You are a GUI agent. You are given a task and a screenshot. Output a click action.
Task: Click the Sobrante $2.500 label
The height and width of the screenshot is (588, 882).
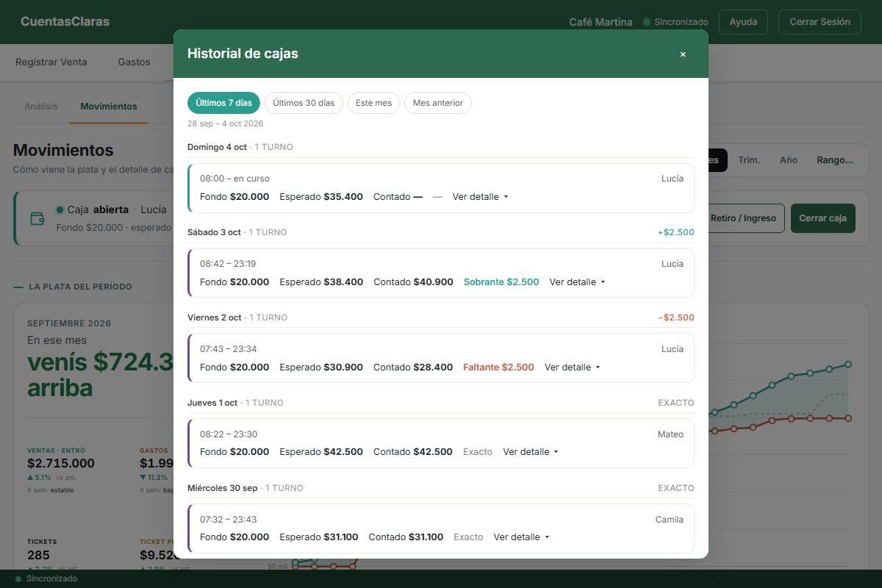point(501,282)
